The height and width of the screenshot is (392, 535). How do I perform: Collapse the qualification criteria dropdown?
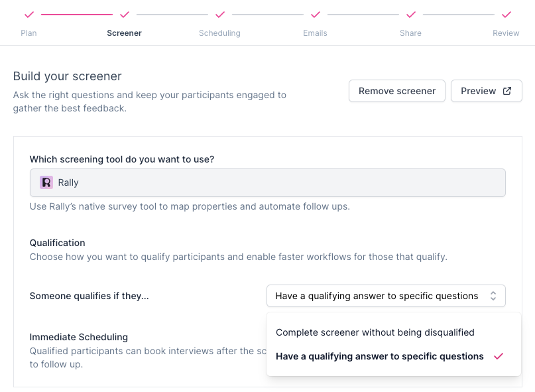[386, 296]
